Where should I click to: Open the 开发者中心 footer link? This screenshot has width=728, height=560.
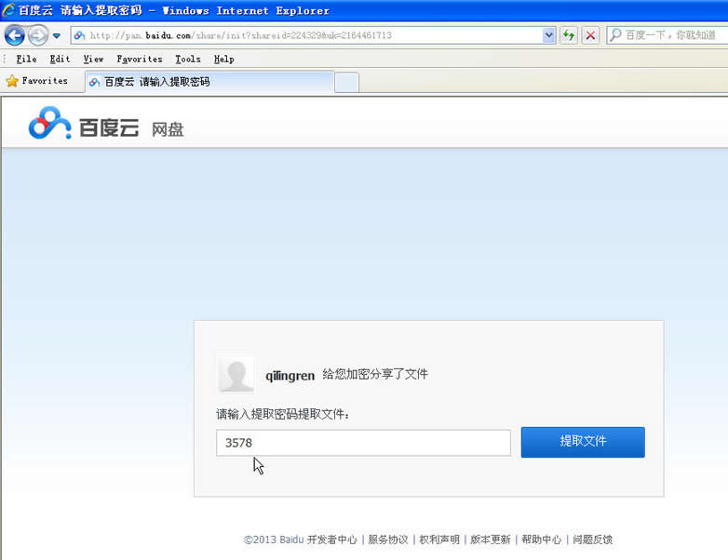(332, 540)
